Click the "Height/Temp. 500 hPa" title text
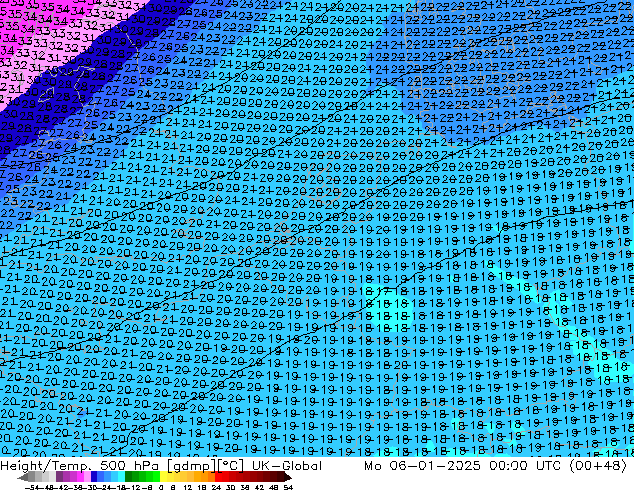Image resolution: width=634 pixels, height=490 pixels. (79, 466)
